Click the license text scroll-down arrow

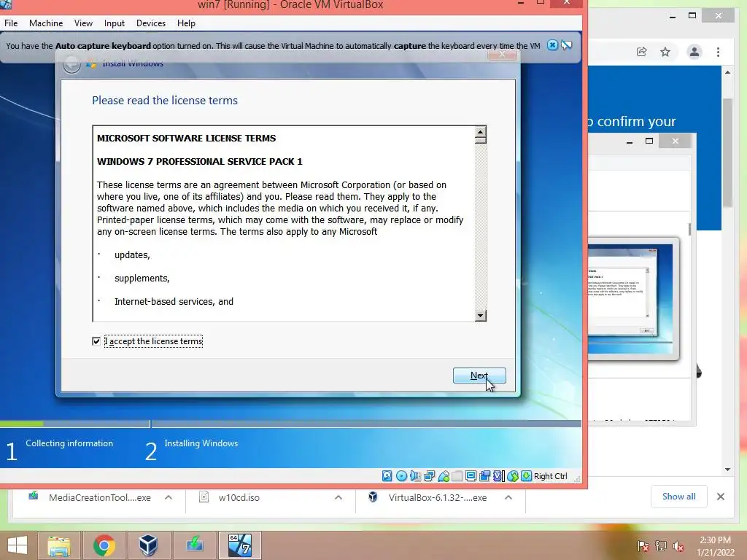(x=480, y=315)
